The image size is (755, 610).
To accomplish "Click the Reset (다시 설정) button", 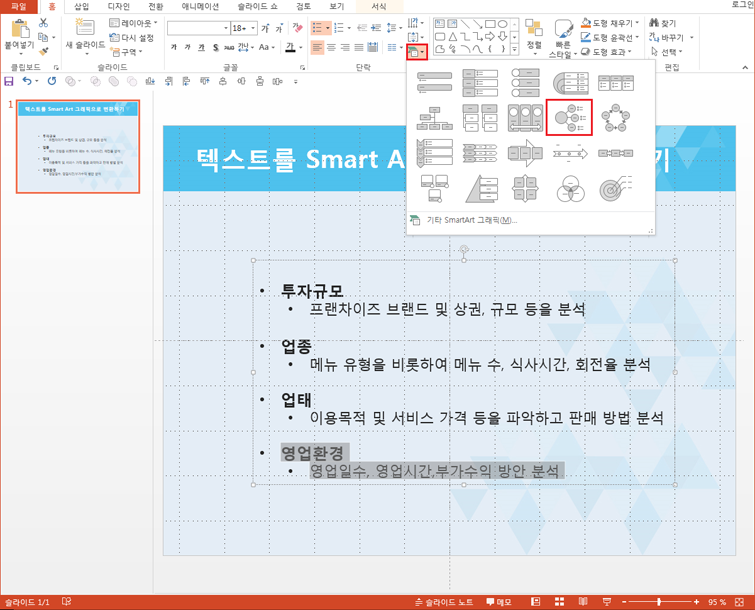I will (x=131, y=37).
